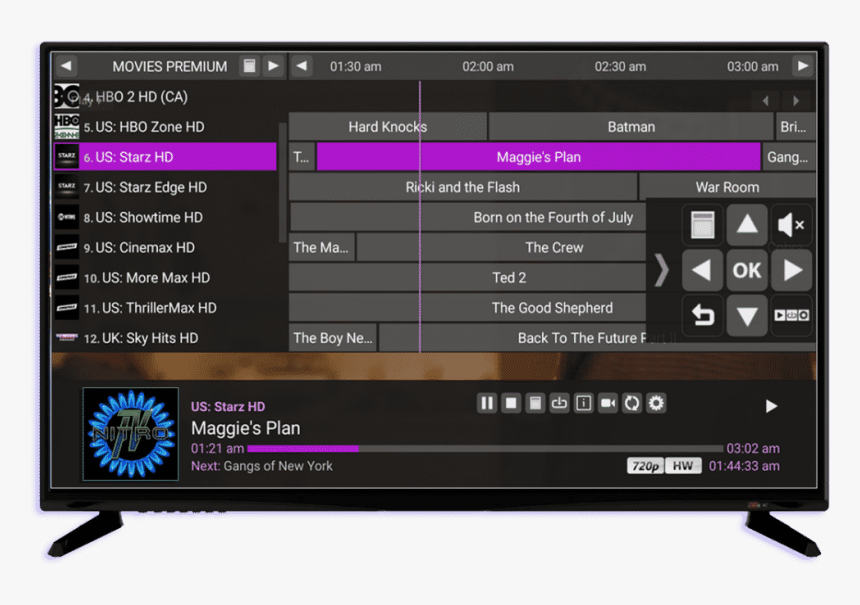The width and height of the screenshot is (860, 605).
Task: Select the Maggie's Plan program block
Action: tap(539, 157)
